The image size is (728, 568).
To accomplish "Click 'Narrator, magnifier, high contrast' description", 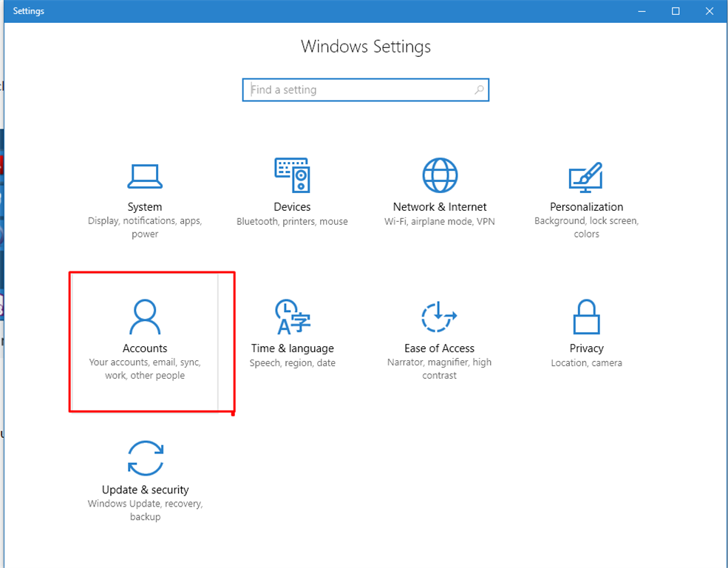I will (x=439, y=369).
